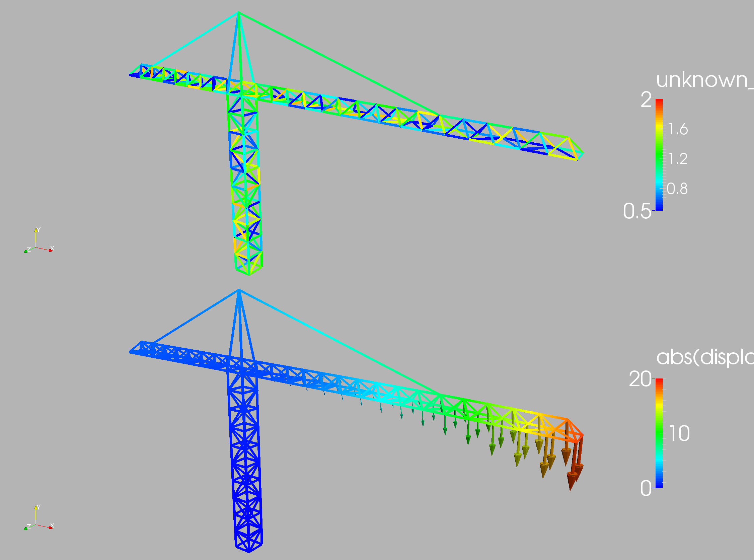This screenshot has width=754, height=560.
Task: Click the 1.6 tick label on the upper legend
Action: pyautogui.click(x=678, y=129)
